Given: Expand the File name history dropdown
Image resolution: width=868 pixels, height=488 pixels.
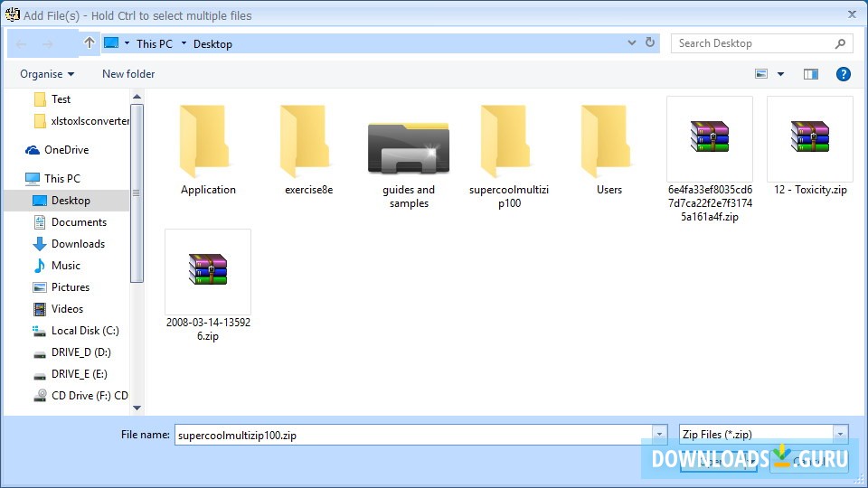Looking at the screenshot, I should click(x=659, y=435).
